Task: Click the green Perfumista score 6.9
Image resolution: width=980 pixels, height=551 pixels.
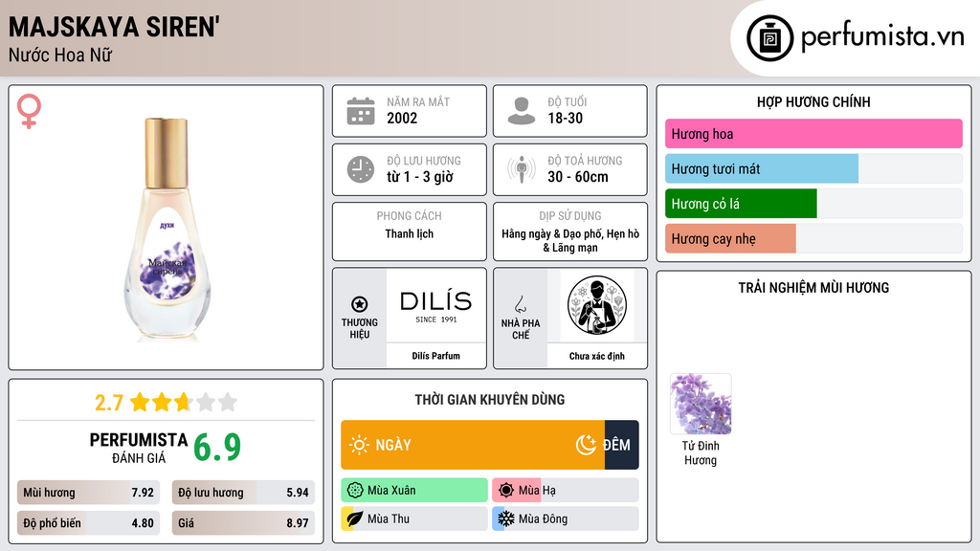Action: pyautogui.click(x=217, y=448)
